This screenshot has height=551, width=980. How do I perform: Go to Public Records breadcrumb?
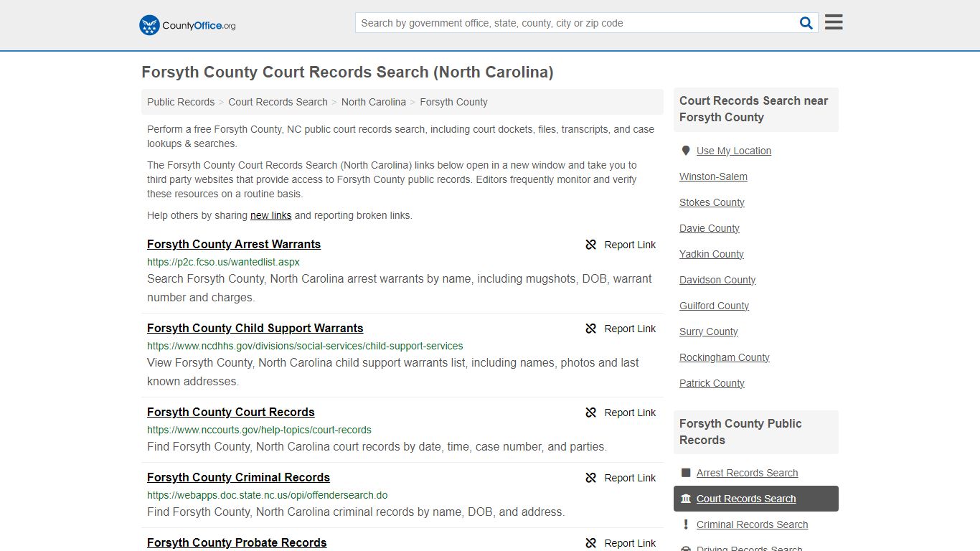(181, 102)
